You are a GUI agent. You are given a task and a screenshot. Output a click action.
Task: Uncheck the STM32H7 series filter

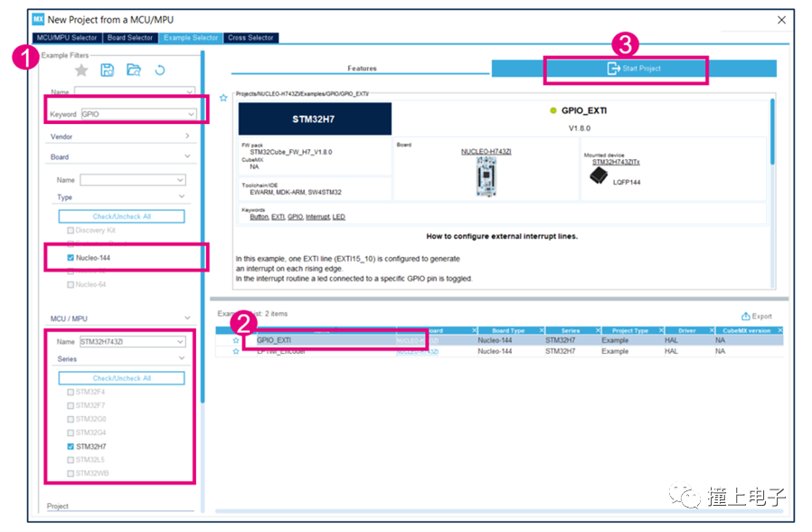(x=71, y=447)
